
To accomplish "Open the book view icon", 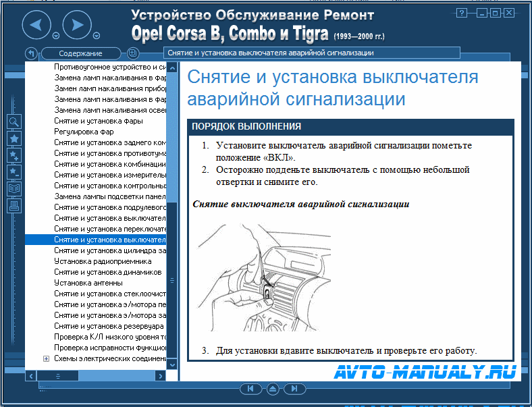I will tap(14, 189).
